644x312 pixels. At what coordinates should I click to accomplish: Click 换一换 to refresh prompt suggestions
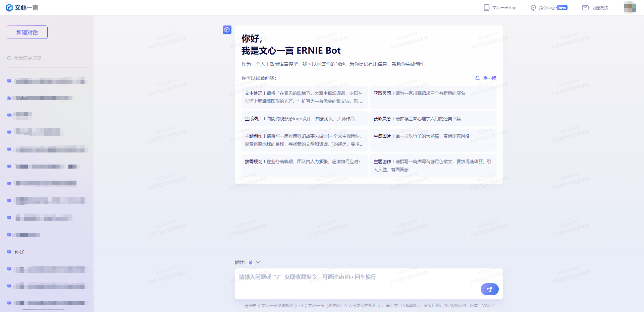coord(485,78)
